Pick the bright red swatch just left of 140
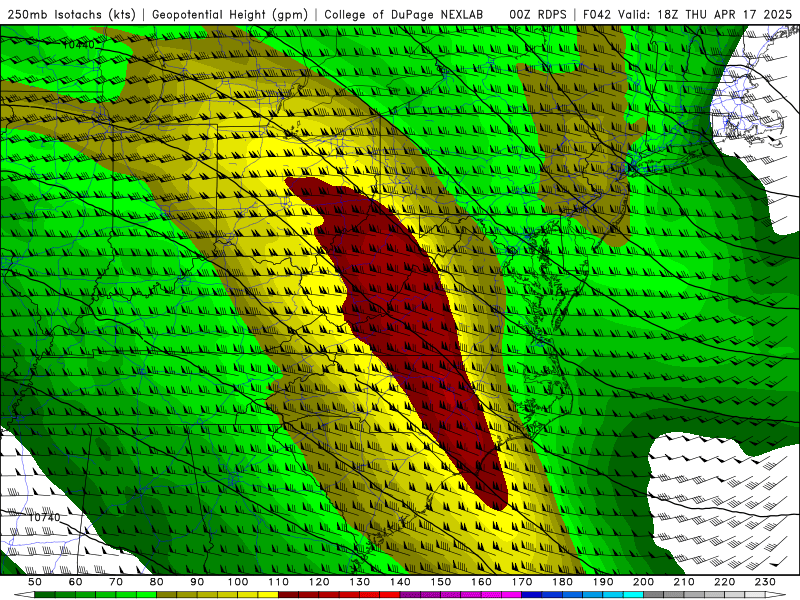 pos(390,595)
